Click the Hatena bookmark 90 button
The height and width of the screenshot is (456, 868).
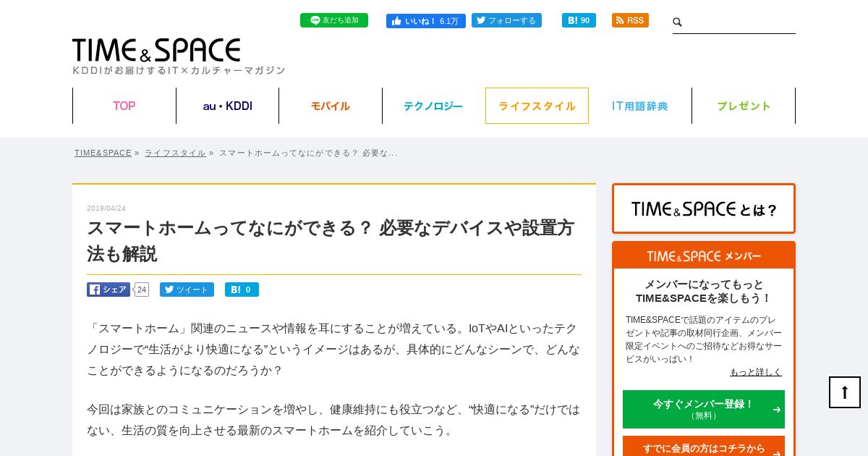pos(579,20)
